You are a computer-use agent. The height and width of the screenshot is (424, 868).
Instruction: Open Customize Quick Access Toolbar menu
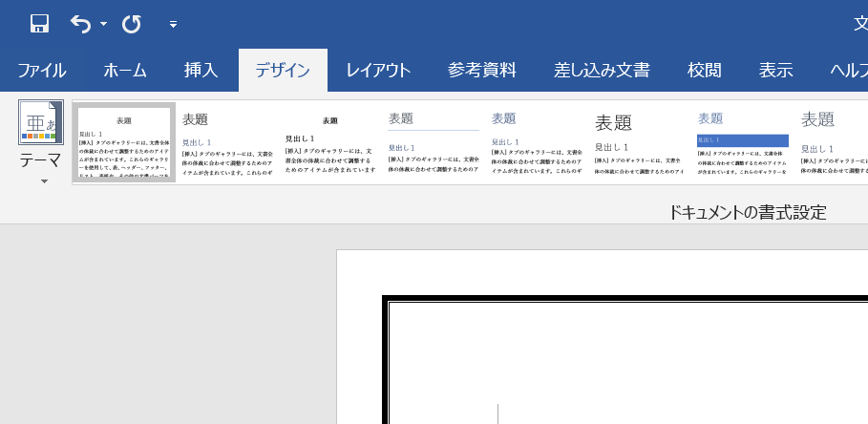point(173,24)
